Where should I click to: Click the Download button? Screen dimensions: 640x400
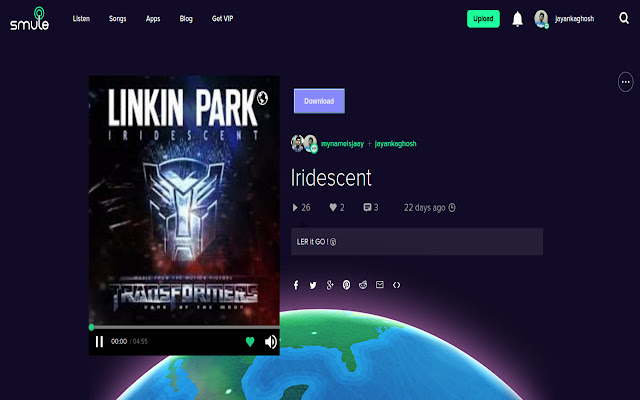pos(319,101)
